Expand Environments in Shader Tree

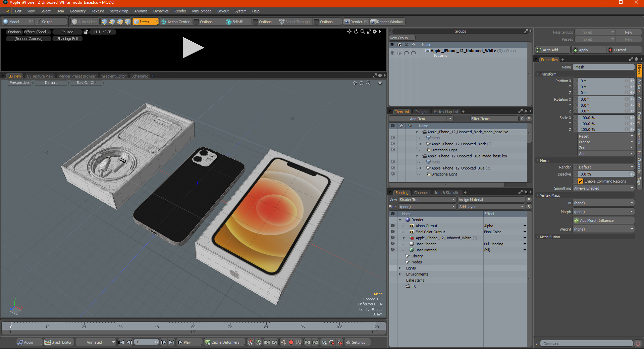400,274
